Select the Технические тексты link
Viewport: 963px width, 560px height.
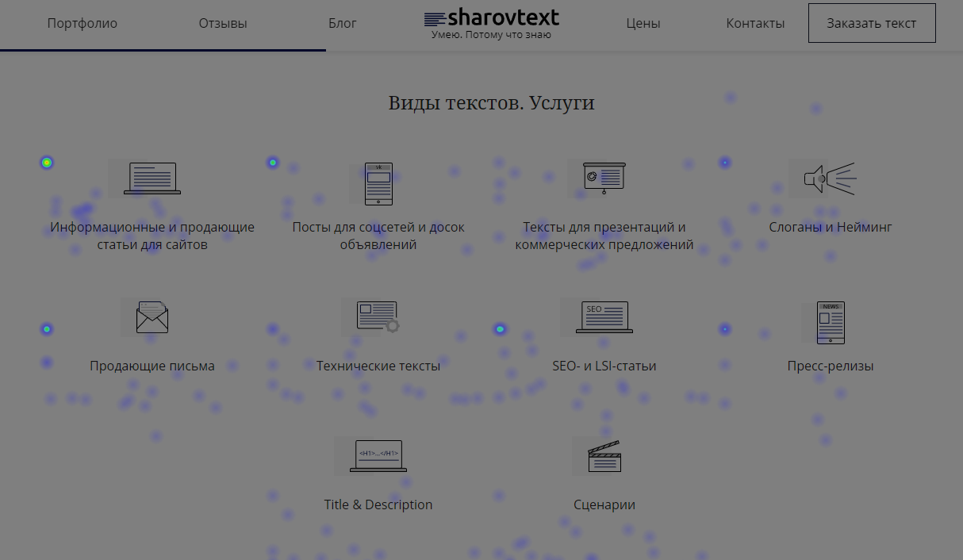tap(378, 366)
